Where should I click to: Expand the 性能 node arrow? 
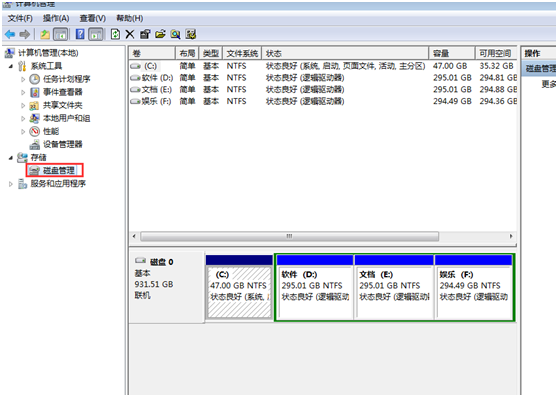23,132
